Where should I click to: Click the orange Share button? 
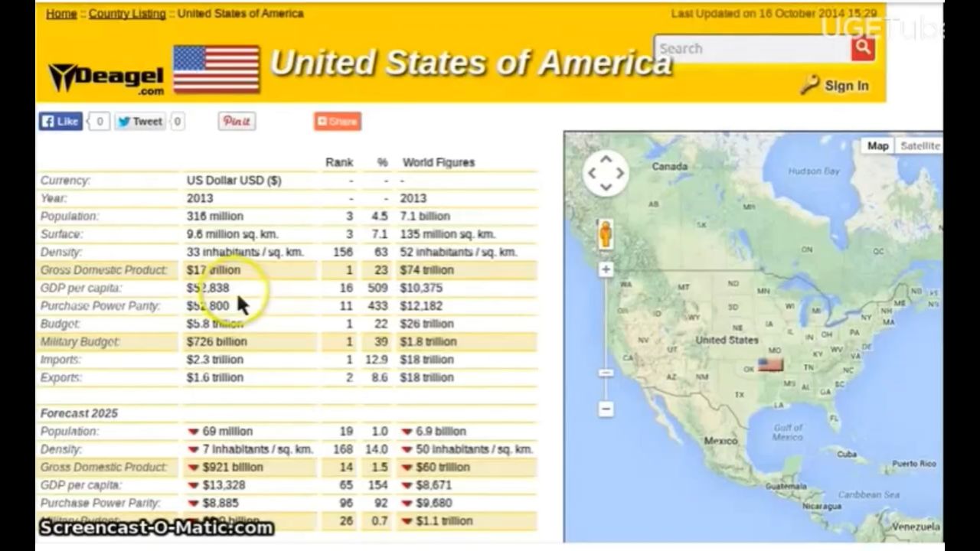coord(337,121)
